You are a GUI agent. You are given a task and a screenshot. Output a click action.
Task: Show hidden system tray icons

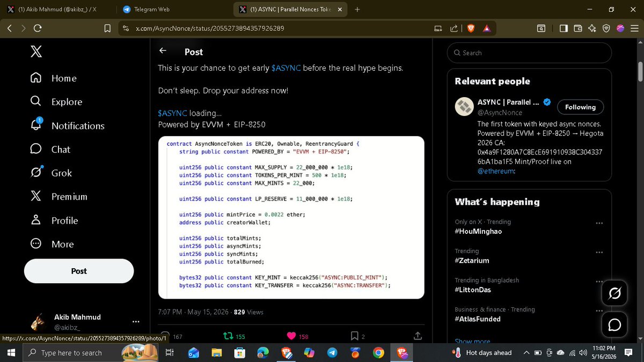(528, 352)
